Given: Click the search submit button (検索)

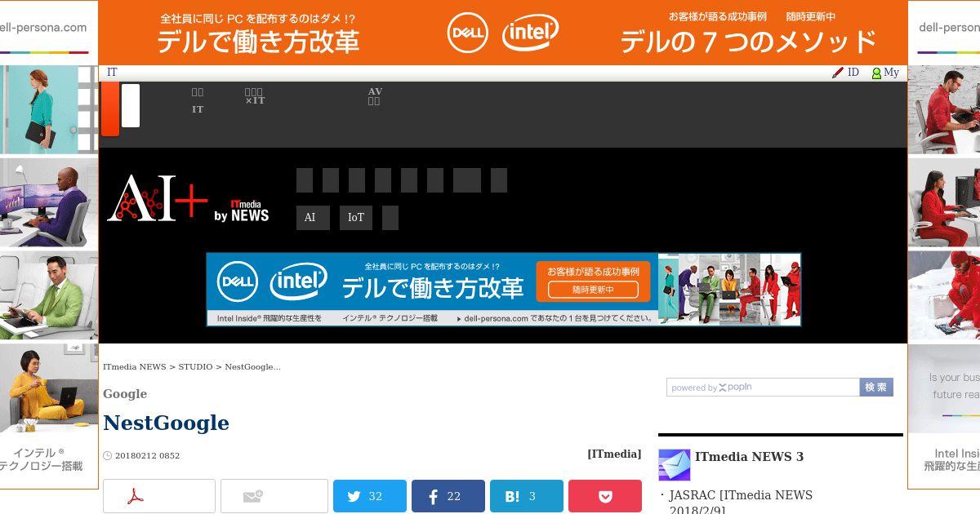Looking at the screenshot, I should (x=876, y=388).
